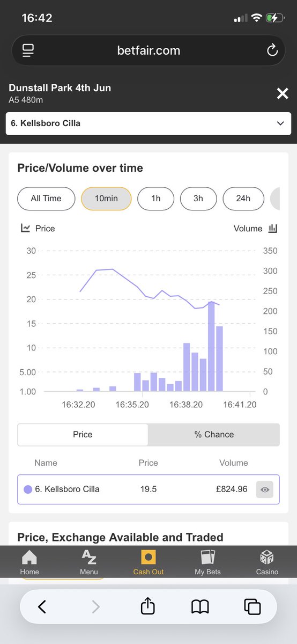This screenshot has height=644, width=297.
Task: Reload the betfair.com page
Action: [272, 50]
